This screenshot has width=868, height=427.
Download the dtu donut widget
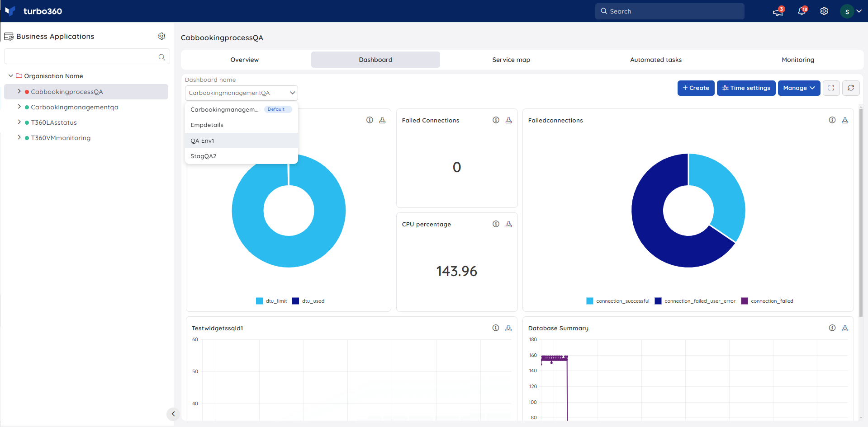(x=382, y=120)
